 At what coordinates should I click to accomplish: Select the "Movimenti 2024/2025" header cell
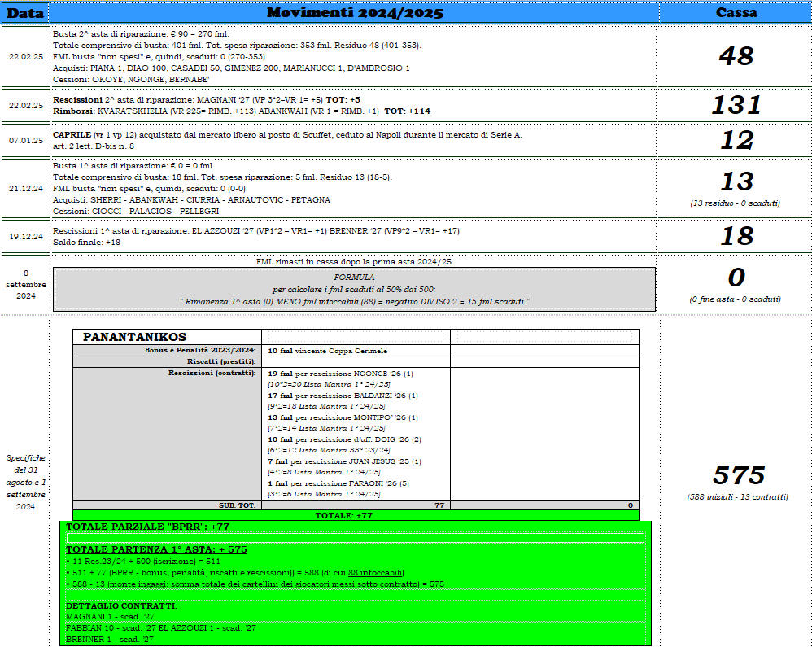tap(353, 12)
